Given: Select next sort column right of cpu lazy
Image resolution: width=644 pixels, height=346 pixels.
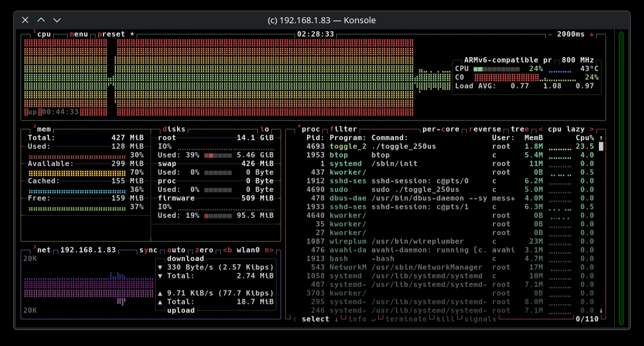Looking at the screenshot, I should [x=592, y=130].
